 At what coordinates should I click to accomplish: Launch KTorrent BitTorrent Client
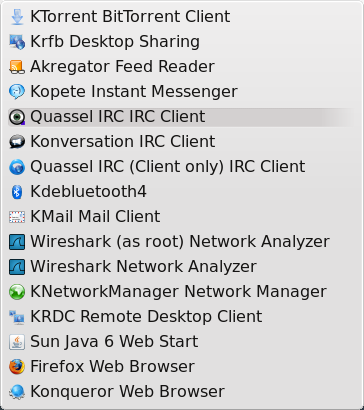click(x=182, y=17)
